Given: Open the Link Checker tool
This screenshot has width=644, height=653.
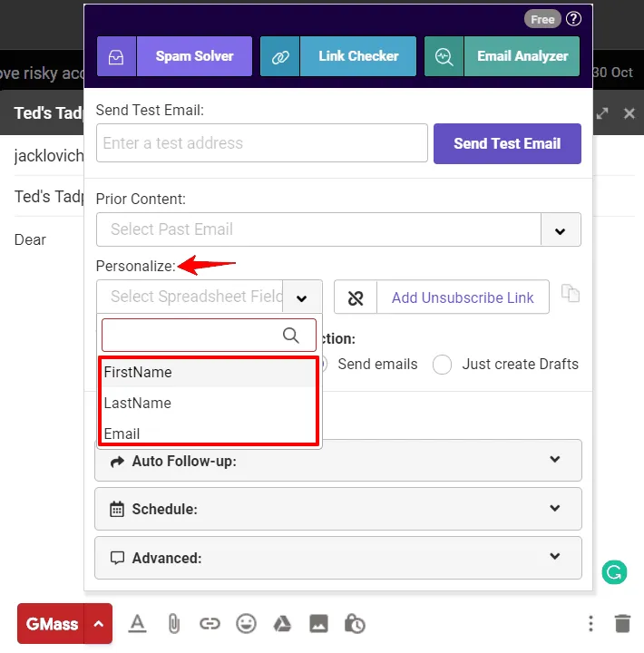Looking at the screenshot, I should [358, 56].
